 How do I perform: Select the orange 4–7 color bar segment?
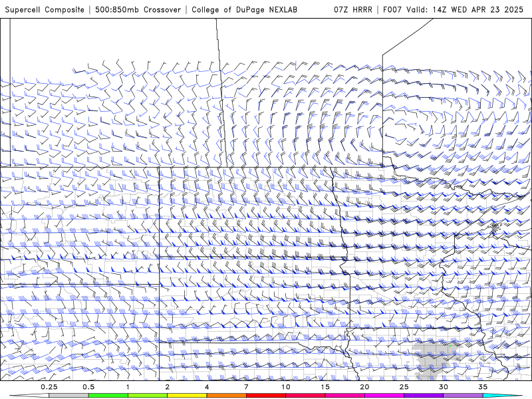pos(226,396)
